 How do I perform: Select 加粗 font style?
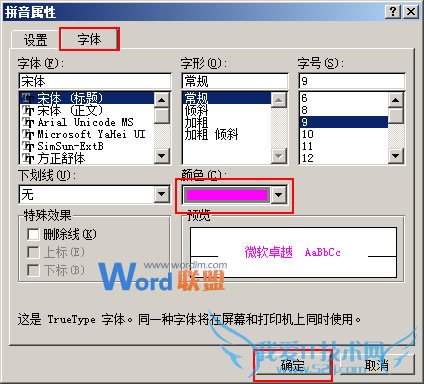click(227, 122)
